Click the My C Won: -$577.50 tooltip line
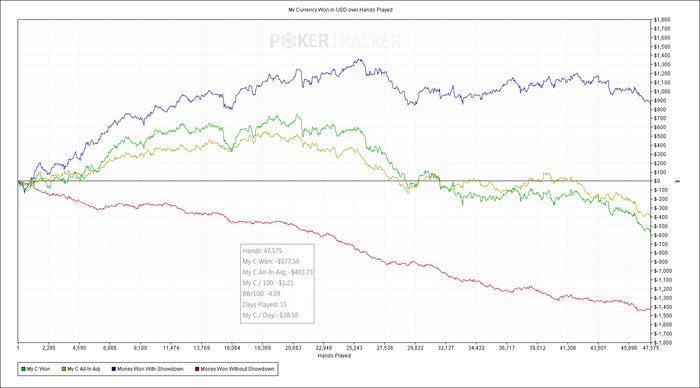Image resolution: width=700 pixels, height=388 pixels. point(271,262)
